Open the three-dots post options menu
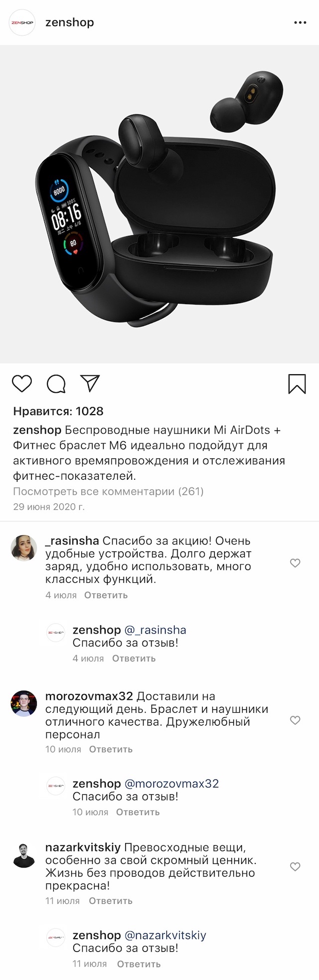Screen dimensions: 319x980 coord(300,23)
